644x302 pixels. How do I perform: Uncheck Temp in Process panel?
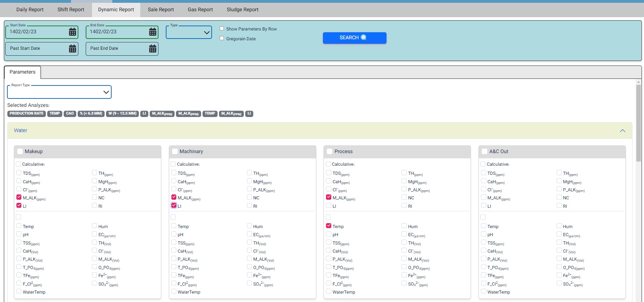328,226
